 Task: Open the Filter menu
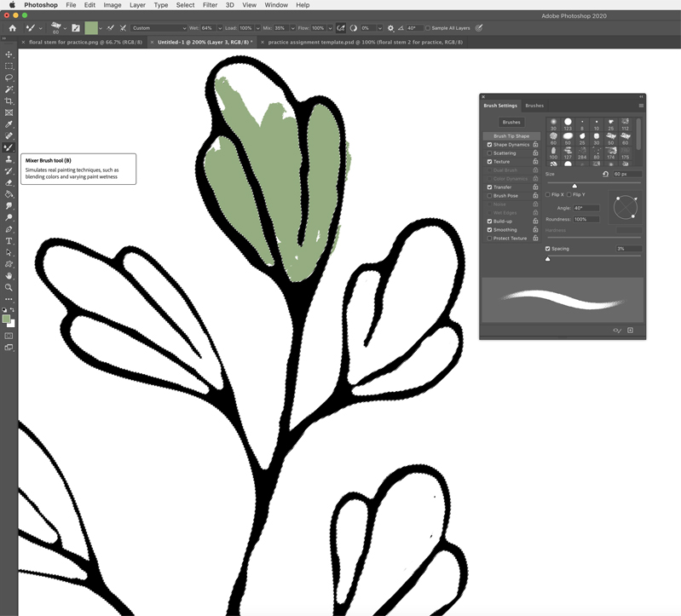[210, 5]
